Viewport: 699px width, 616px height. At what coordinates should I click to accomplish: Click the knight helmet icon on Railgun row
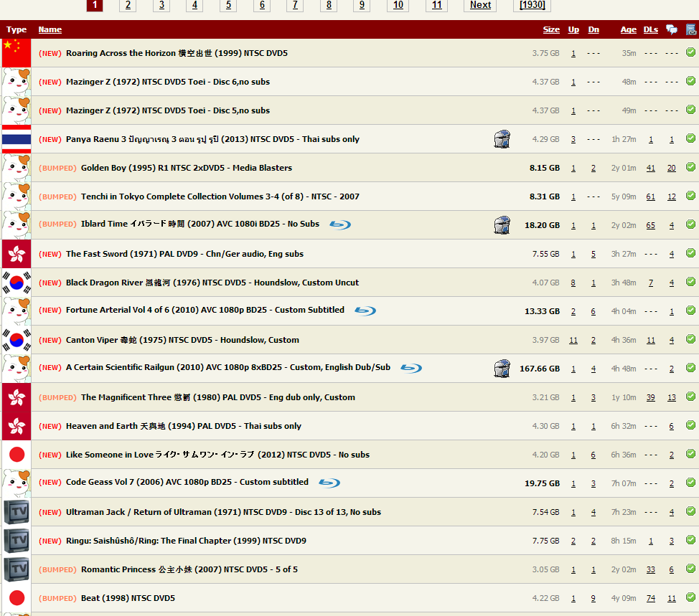tap(502, 369)
